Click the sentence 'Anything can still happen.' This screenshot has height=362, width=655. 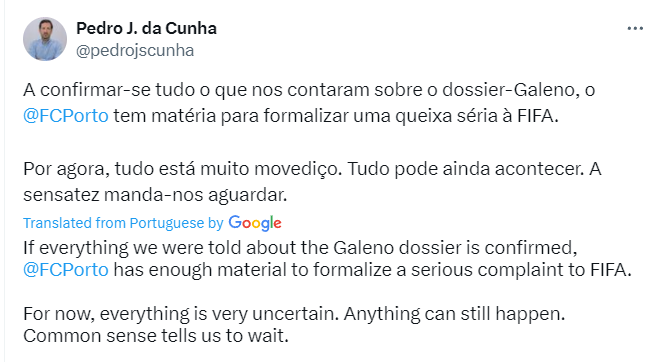(x=454, y=314)
